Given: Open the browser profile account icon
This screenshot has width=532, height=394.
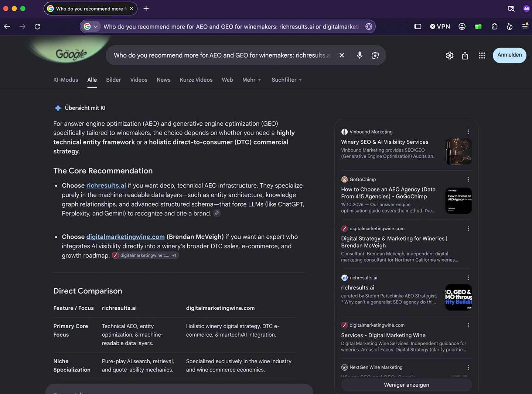Looking at the screenshot, I should [x=462, y=26].
